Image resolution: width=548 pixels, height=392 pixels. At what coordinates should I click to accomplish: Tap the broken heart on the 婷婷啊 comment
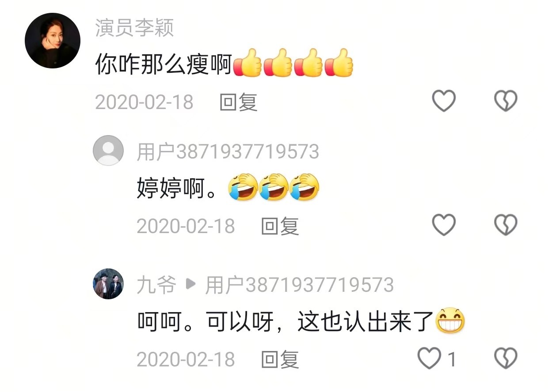(506, 225)
